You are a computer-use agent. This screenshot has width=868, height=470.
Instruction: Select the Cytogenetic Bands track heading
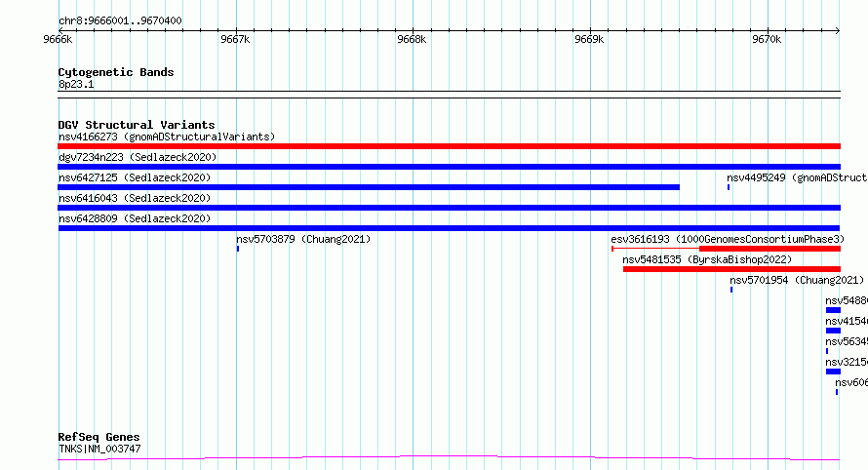[116, 72]
